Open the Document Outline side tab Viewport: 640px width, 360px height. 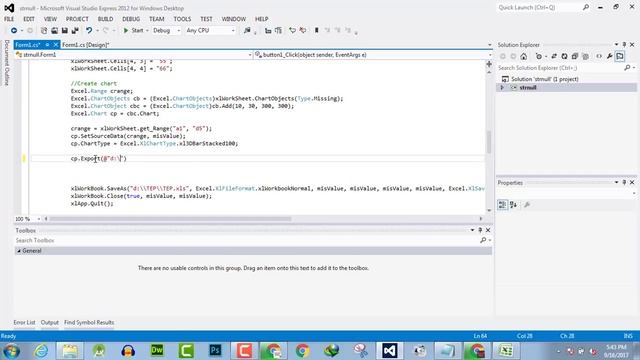[7, 63]
